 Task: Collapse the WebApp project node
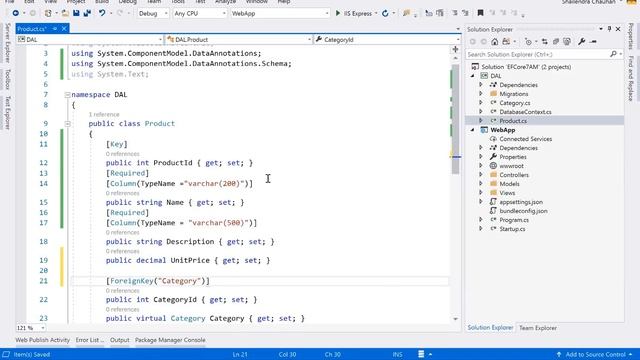tap(473, 130)
